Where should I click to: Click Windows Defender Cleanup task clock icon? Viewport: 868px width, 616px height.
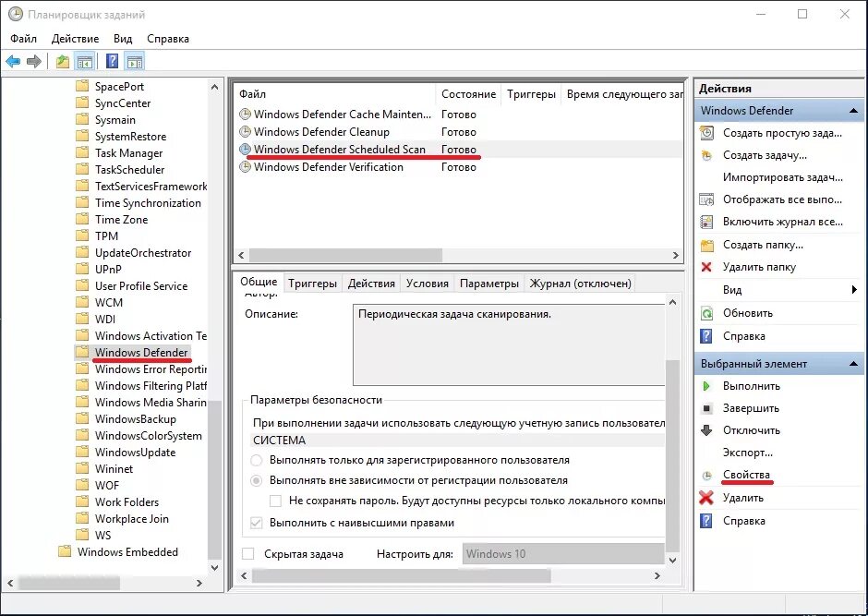(246, 132)
